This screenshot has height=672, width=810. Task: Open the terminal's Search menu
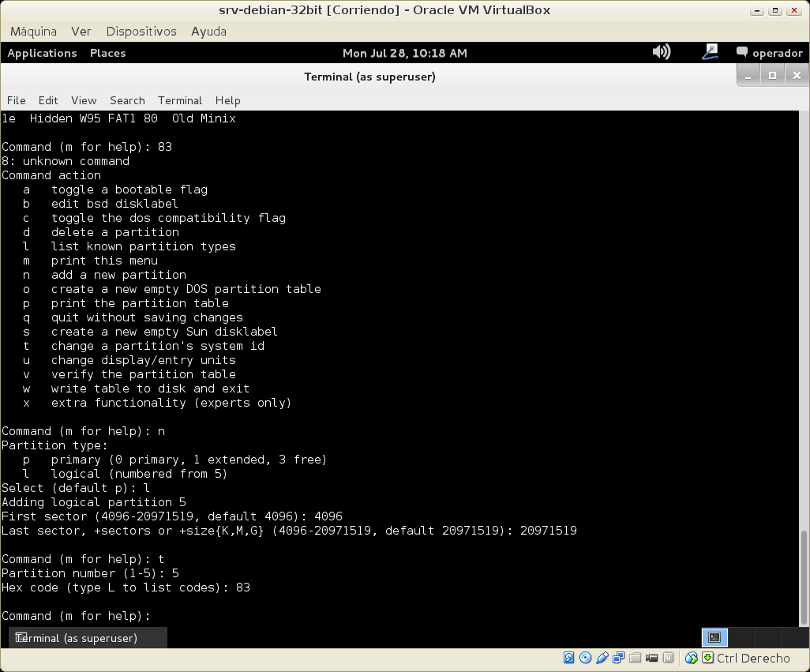(x=127, y=100)
